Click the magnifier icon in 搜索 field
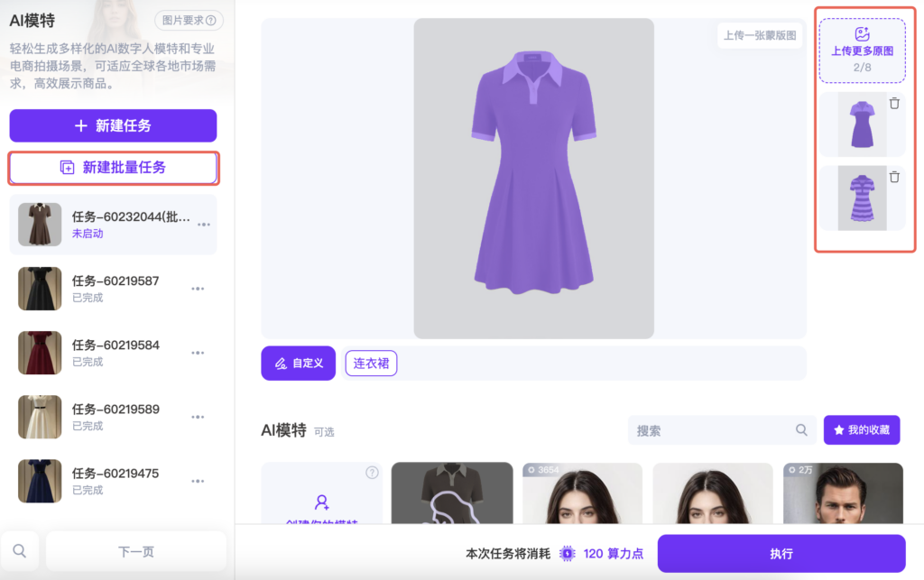 (x=801, y=430)
